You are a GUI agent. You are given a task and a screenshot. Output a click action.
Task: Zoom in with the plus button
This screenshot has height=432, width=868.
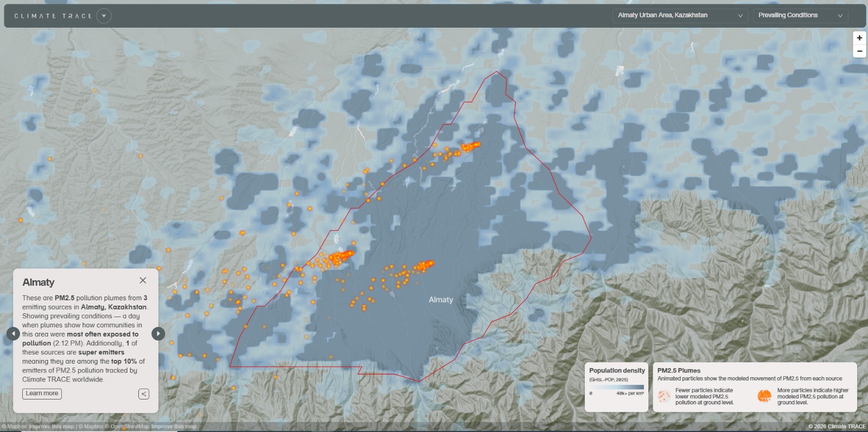pos(859,38)
